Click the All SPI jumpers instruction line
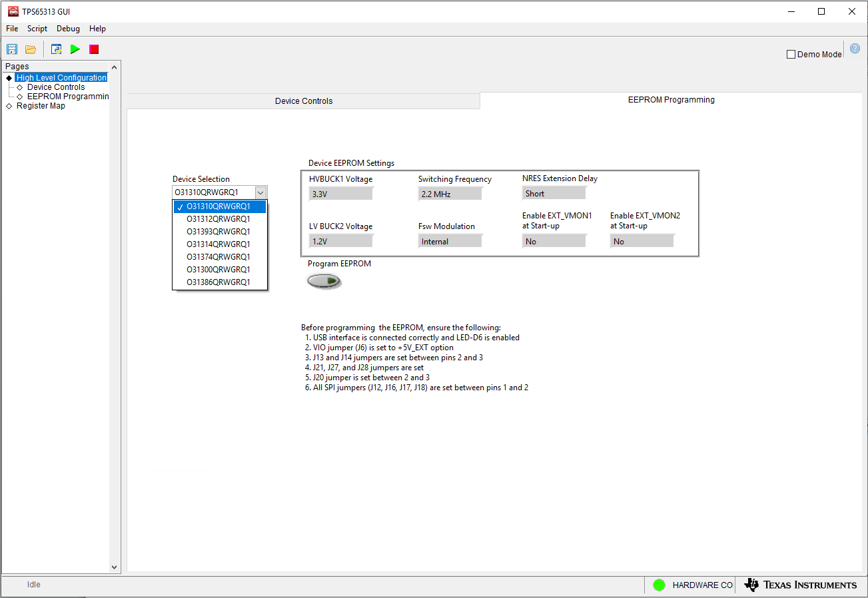The image size is (868, 598). (x=416, y=388)
